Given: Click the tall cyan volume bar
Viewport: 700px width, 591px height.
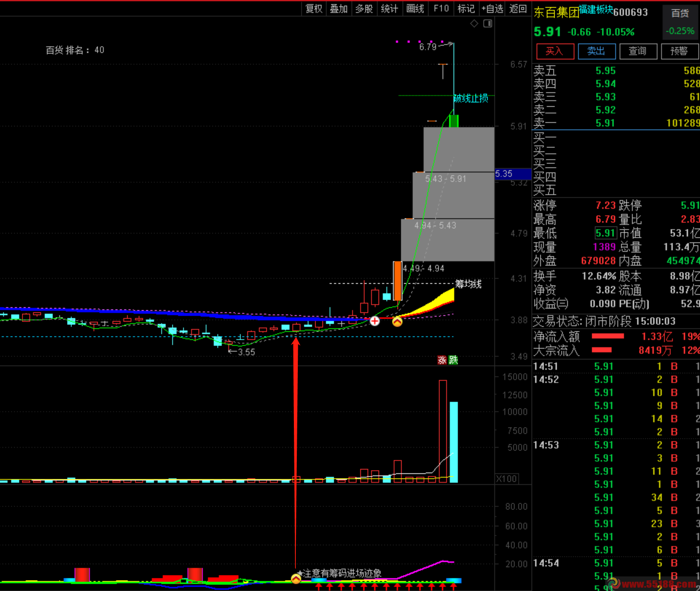Looking at the screenshot, I should pyautogui.click(x=454, y=441).
